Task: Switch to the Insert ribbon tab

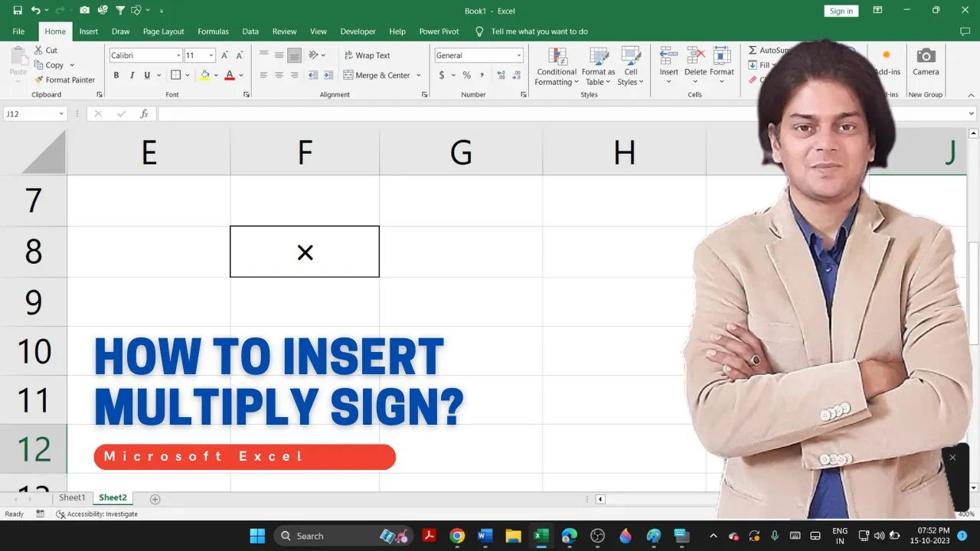Action: click(x=89, y=31)
